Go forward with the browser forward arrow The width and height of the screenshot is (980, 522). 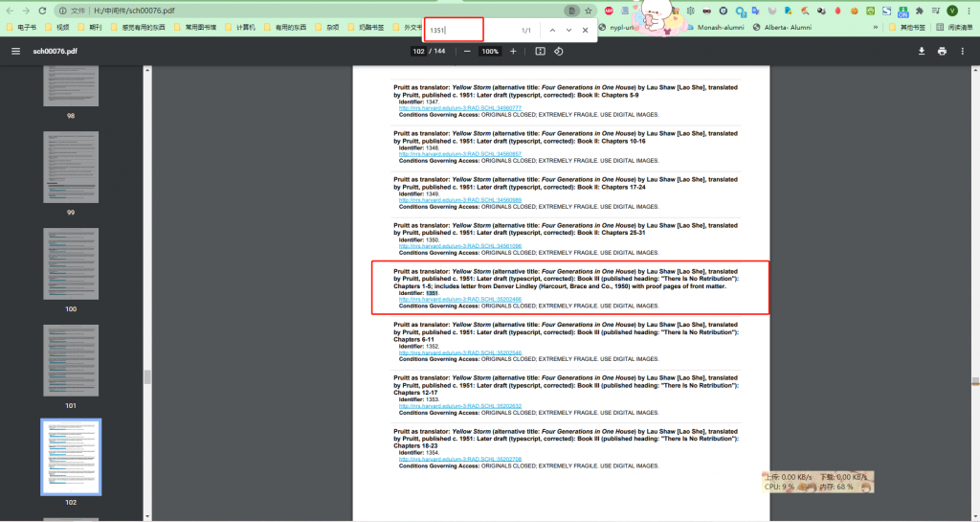tap(26, 11)
